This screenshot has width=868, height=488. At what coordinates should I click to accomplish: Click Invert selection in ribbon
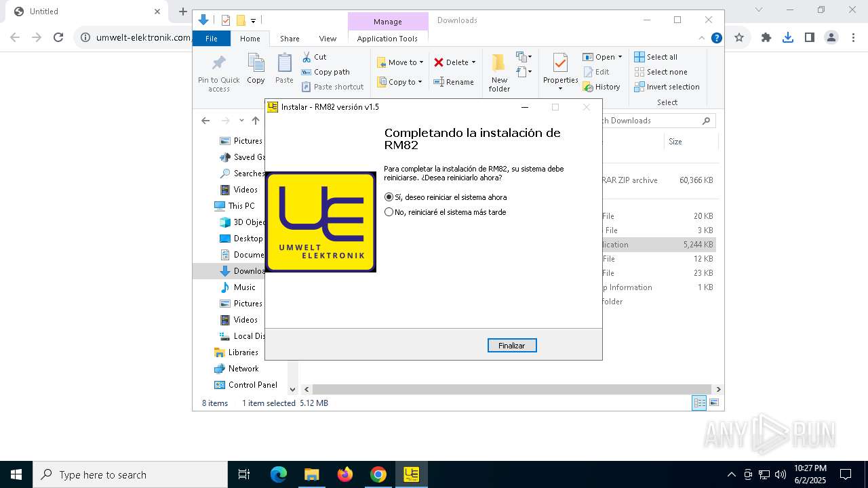[x=667, y=87]
